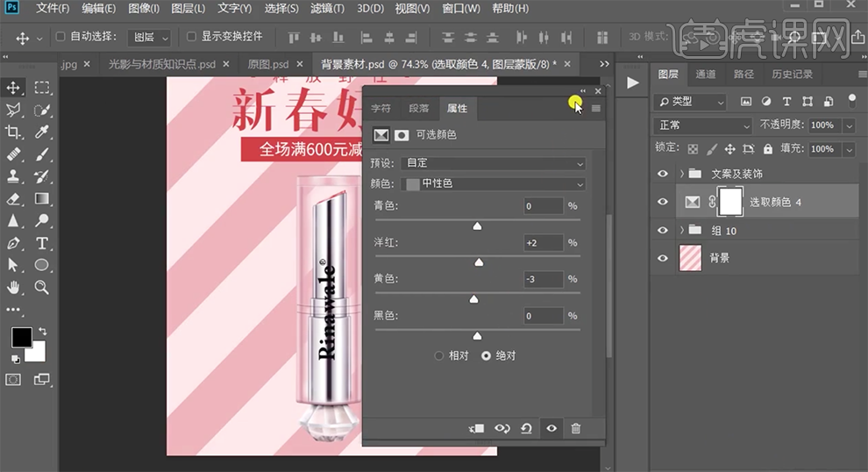Click the foreground black color swatch

click(x=22, y=338)
